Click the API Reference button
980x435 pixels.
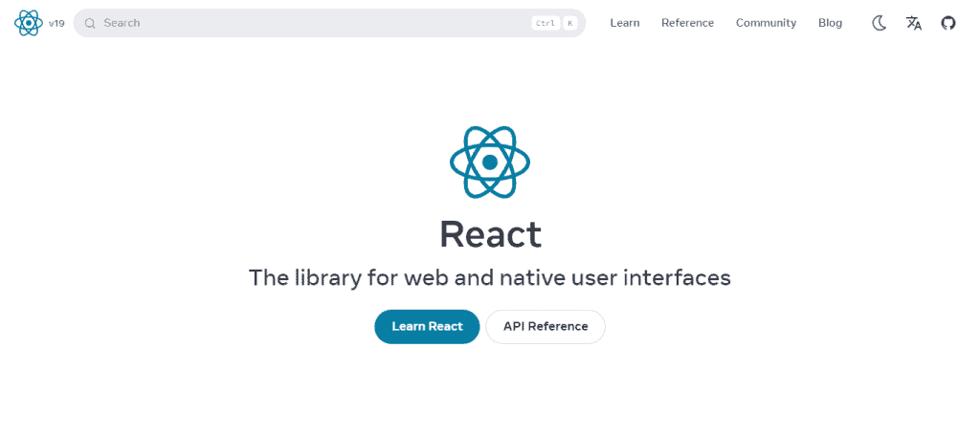(x=546, y=326)
